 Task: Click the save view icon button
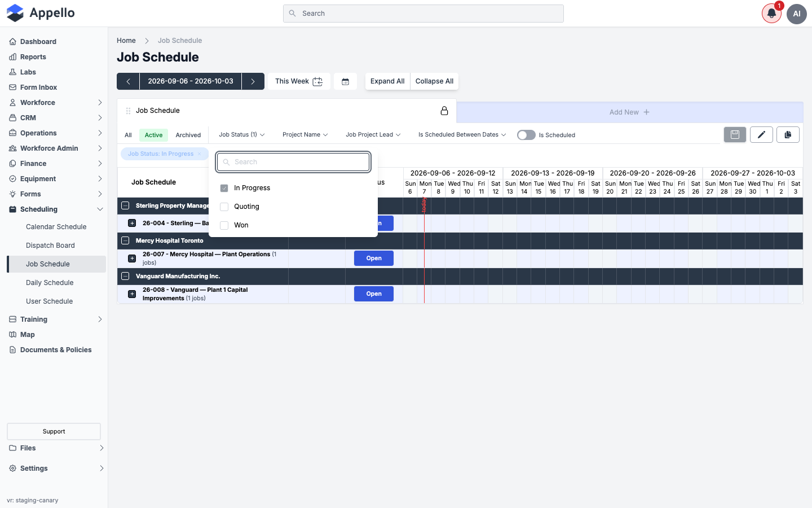735,134
